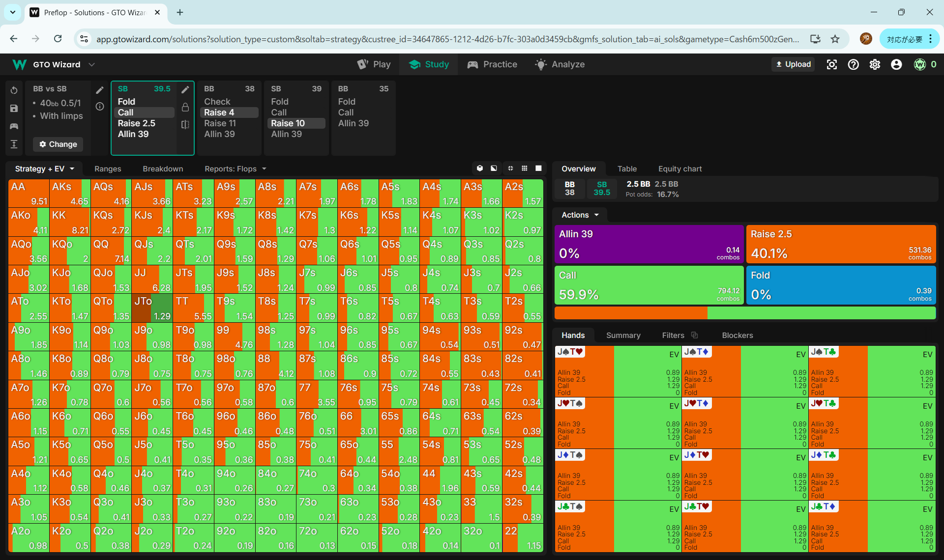Select the orange Raise 2.5 action box

click(841, 244)
